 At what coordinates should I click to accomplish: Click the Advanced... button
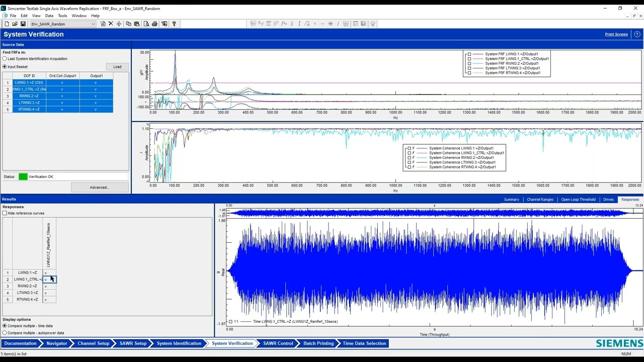tap(99, 188)
